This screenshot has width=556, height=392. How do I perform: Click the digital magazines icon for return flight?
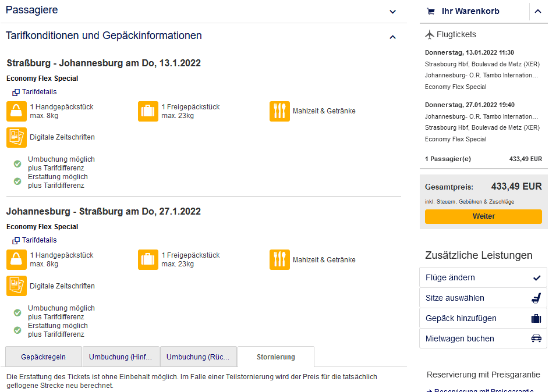(x=16, y=286)
